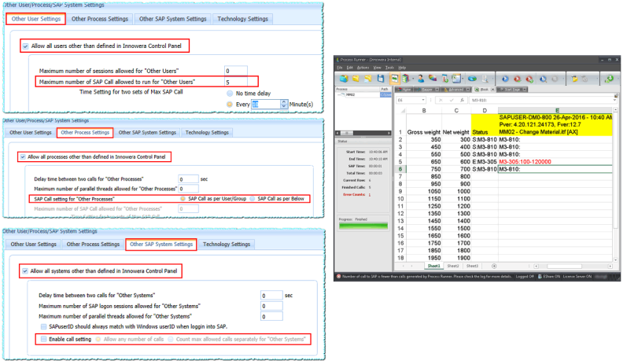Viewport: 623px width, 364px height.
Task: Select the 'No time delay' radio button
Action: pos(230,94)
